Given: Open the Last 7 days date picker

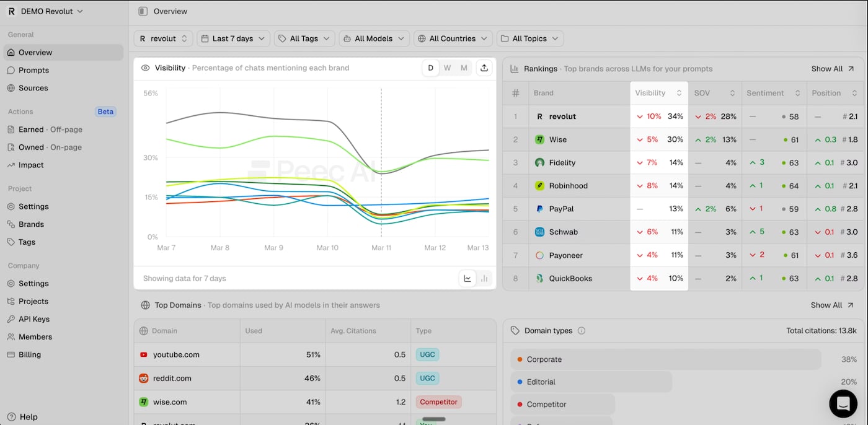Looking at the screenshot, I should click(x=233, y=38).
